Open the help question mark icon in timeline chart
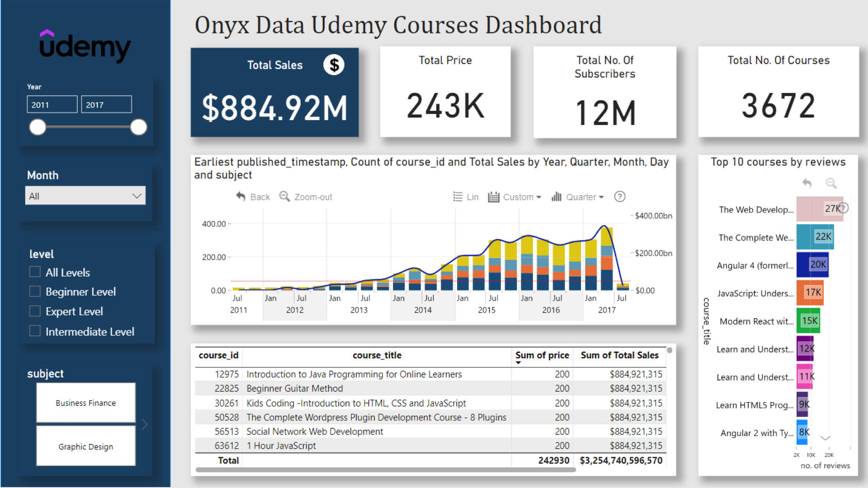The height and width of the screenshot is (488, 868). pyautogui.click(x=620, y=197)
